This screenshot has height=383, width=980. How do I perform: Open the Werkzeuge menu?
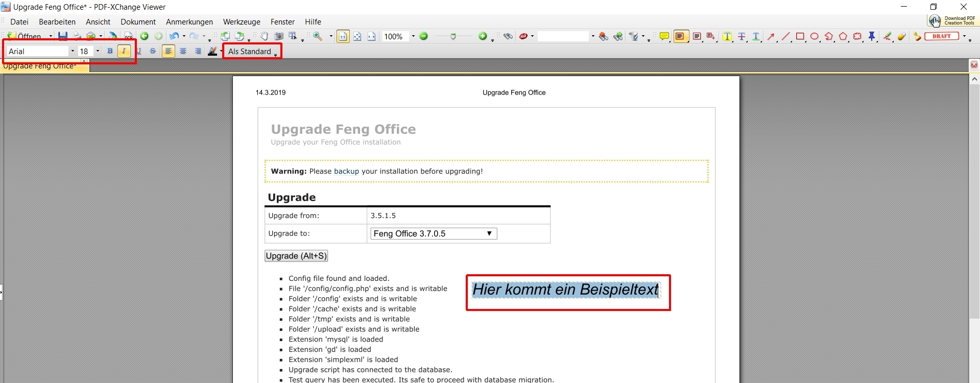(242, 21)
